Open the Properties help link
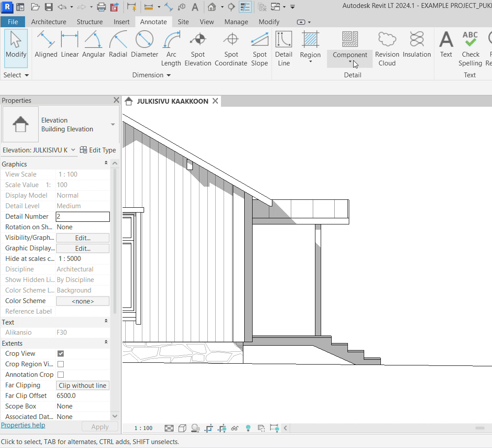This screenshot has height=448, width=492. point(23,425)
